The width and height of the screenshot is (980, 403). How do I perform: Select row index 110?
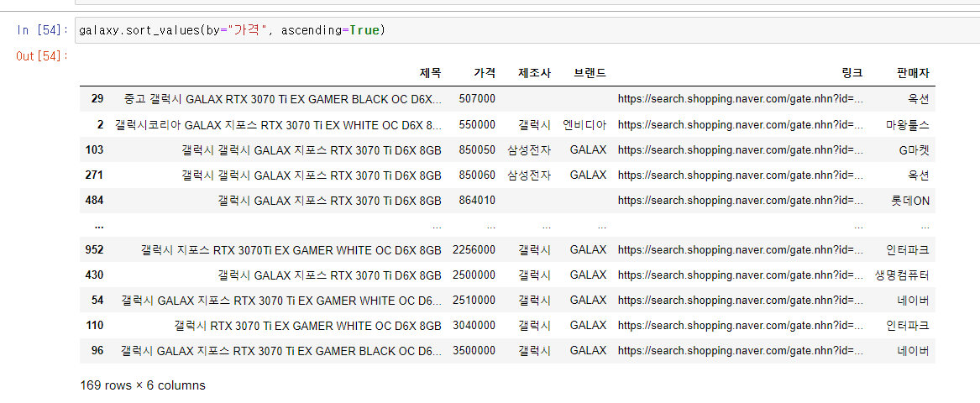94,326
